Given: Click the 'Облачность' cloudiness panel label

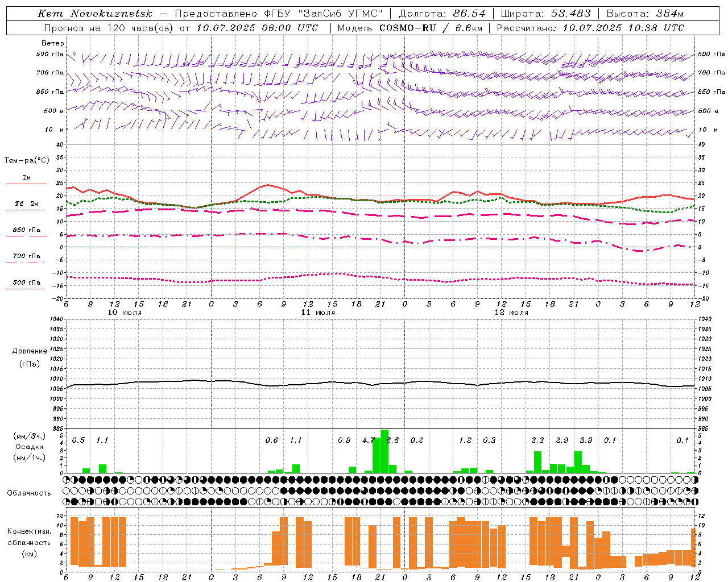Looking at the screenshot, I should click(x=29, y=493).
